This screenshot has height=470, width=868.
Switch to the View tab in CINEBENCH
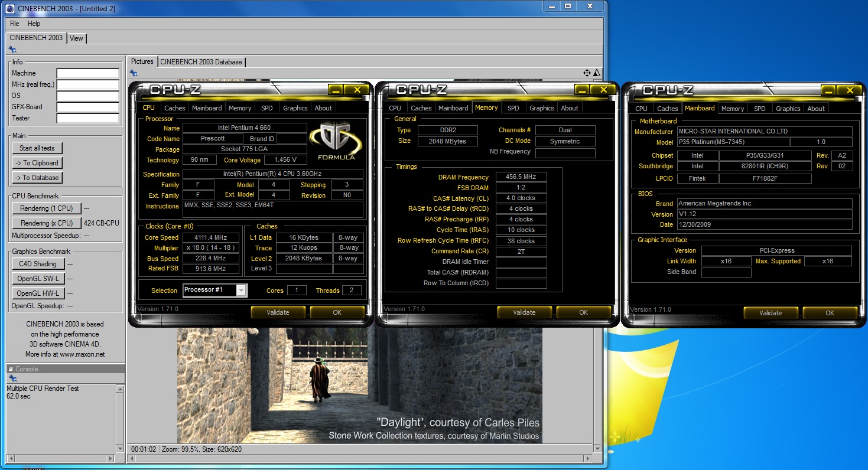click(x=77, y=38)
